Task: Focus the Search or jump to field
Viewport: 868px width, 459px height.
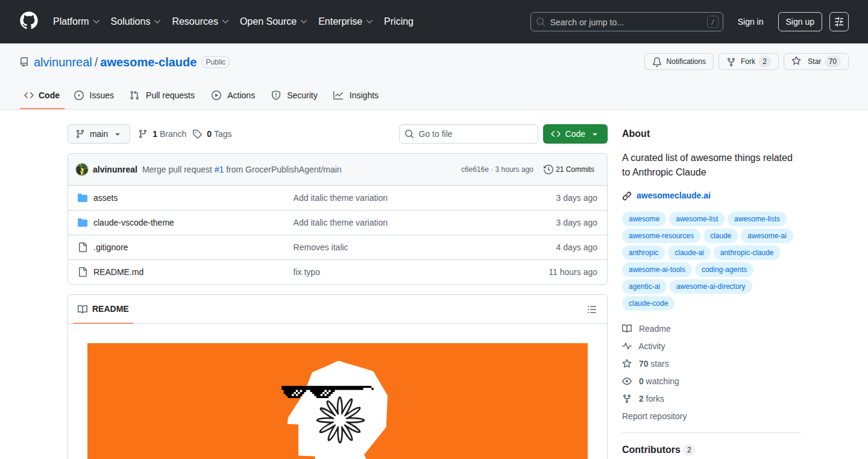Action: [627, 22]
